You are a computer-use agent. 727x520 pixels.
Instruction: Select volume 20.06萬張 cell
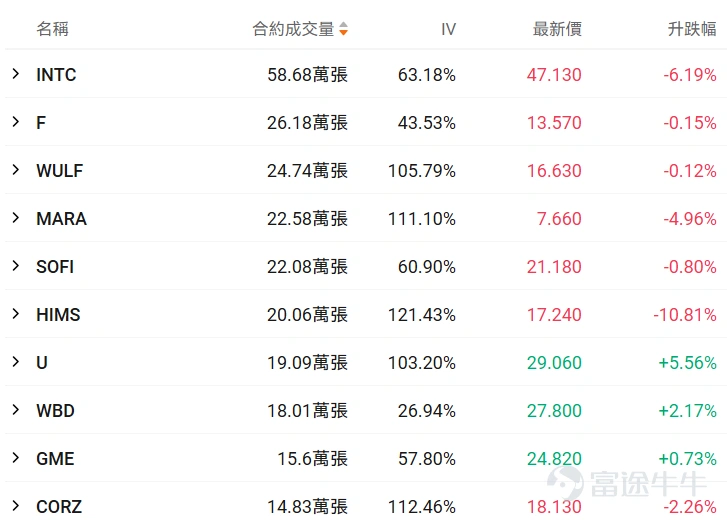tap(307, 315)
